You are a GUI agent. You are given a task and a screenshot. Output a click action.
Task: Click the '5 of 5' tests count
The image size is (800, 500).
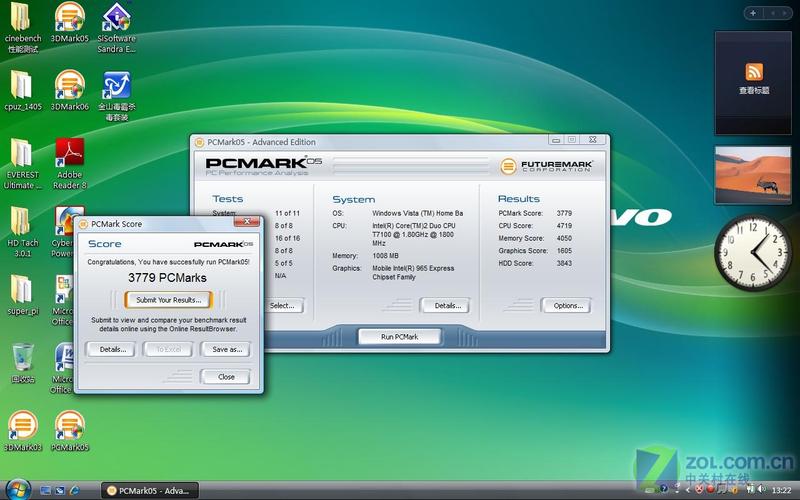284,263
